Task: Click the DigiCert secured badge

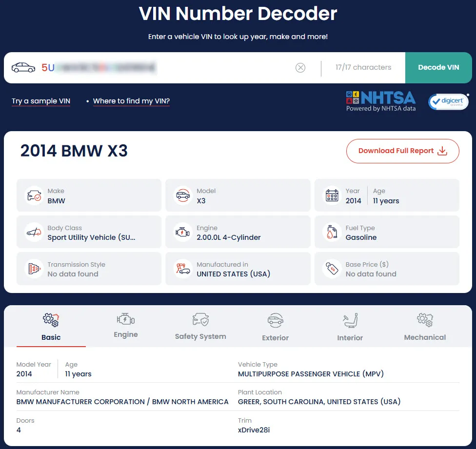Action: 448,101
